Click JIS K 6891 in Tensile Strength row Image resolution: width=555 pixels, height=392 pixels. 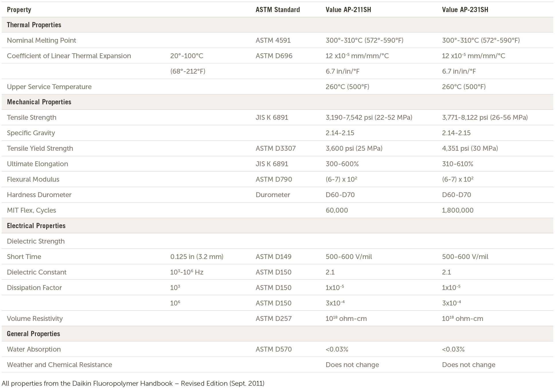click(272, 117)
